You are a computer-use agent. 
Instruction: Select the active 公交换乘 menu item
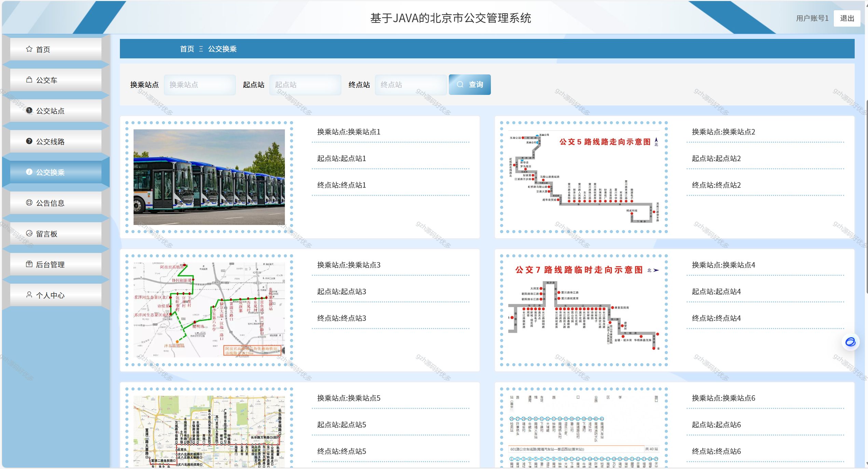(x=56, y=172)
